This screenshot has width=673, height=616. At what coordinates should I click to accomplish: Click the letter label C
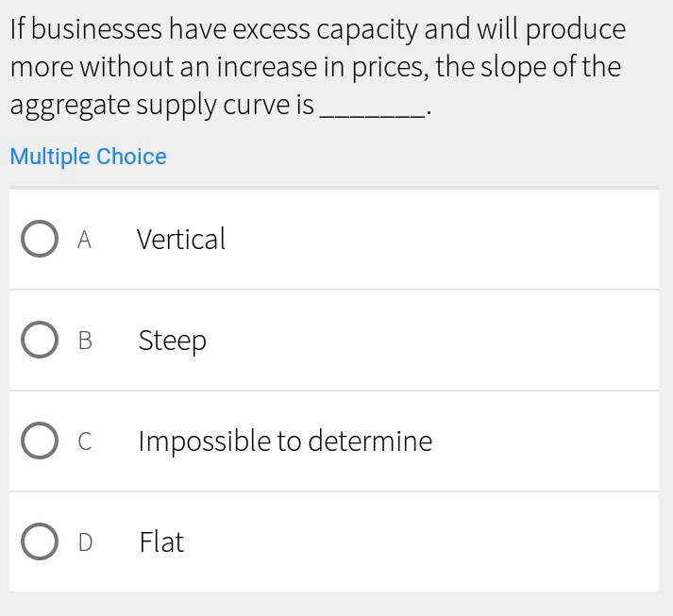point(85,441)
